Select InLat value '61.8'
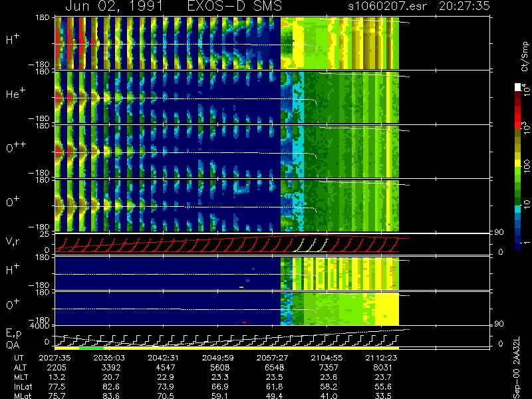This screenshot has width=532, height=399. [x=274, y=386]
